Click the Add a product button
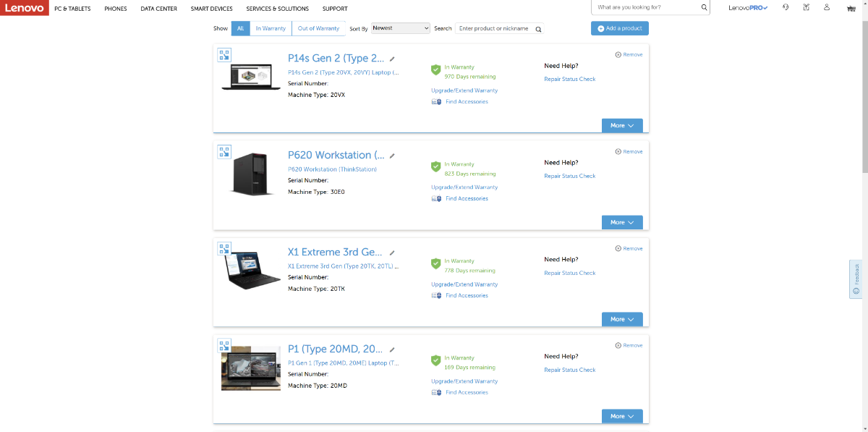The image size is (868, 432). click(619, 28)
